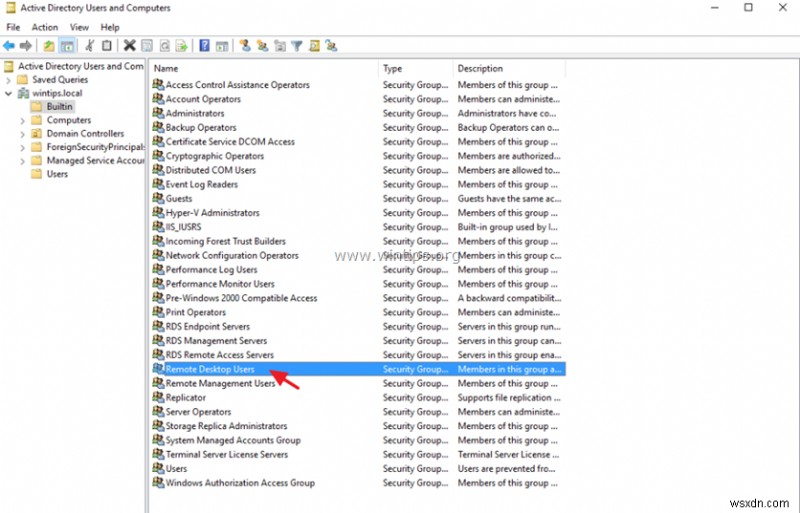
Task: Select the Remote Management Users group
Action: (220, 383)
